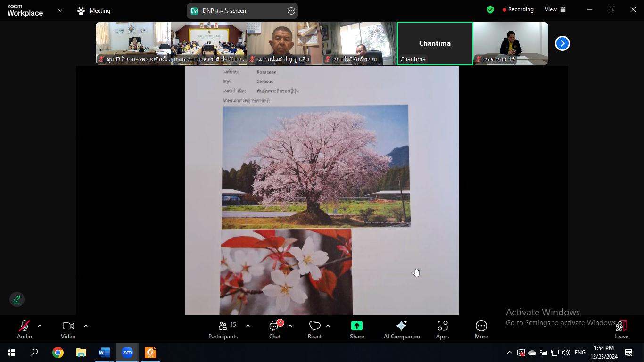The width and height of the screenshot is (644, 362).
Task: Open the clock showing 1:54 PM
Action: (x=604, y=353)
